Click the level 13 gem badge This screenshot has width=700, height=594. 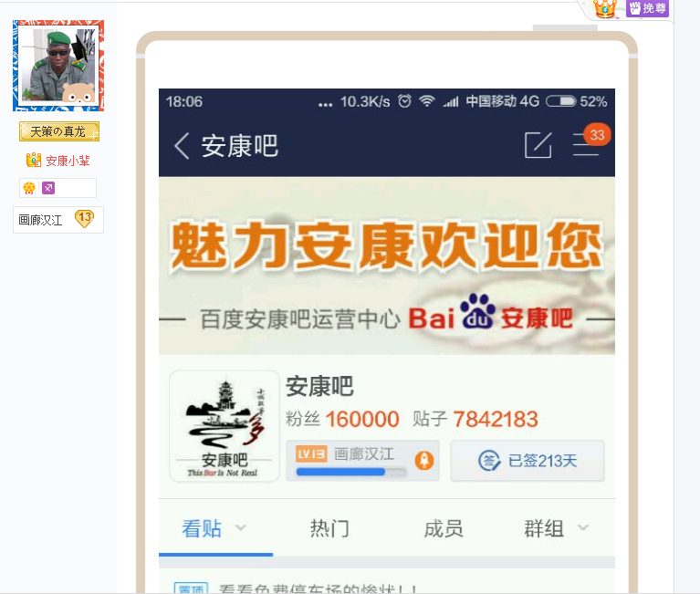(x=84, y=219)
